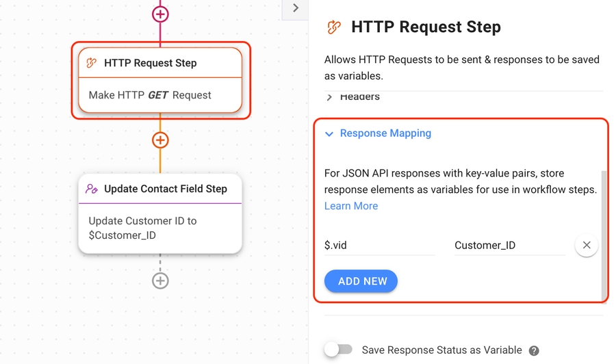Image resolution: width=616 pixels, height=364 pixels.
Task: Click the pink plus icon above HTTP Request Step
Action: tap(160, 14)
